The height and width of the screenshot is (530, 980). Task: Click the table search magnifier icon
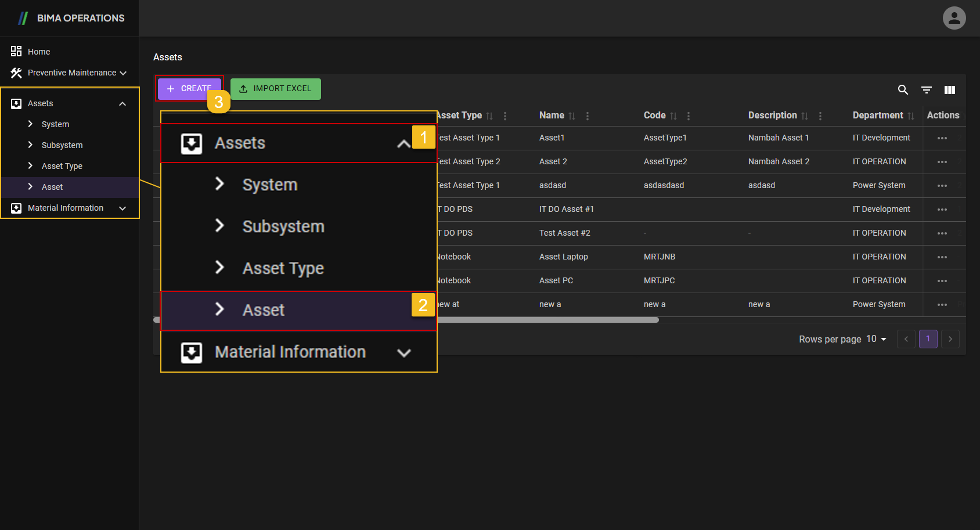coord(903,89)
